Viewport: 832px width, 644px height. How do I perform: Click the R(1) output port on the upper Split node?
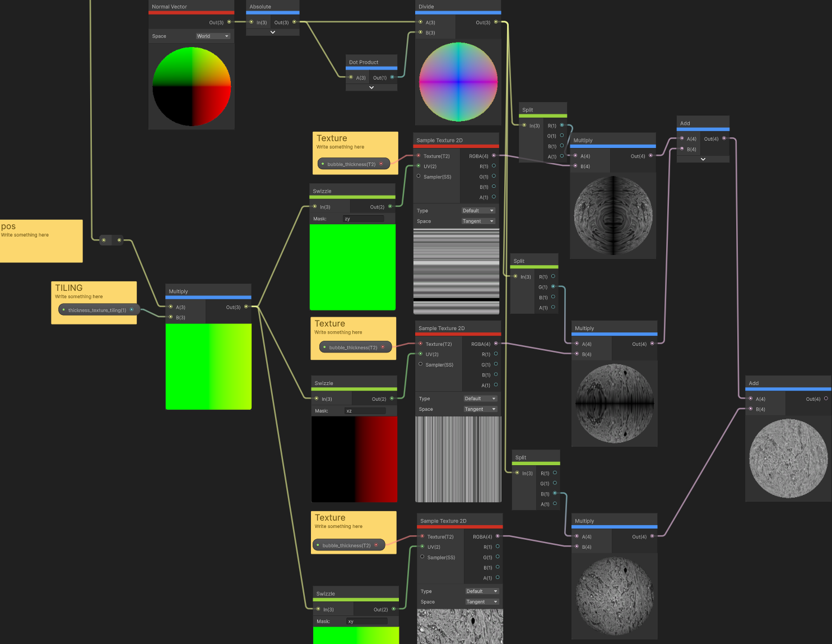tap(563, 126)
